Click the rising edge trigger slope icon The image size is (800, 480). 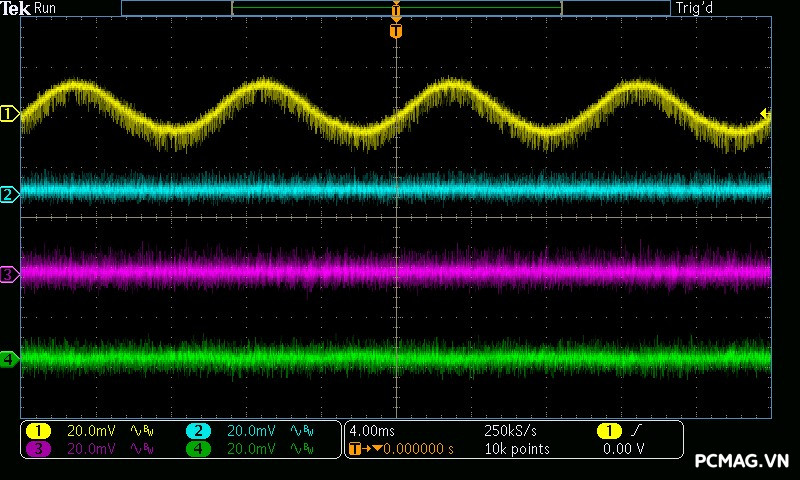click(x=638, y=431)
